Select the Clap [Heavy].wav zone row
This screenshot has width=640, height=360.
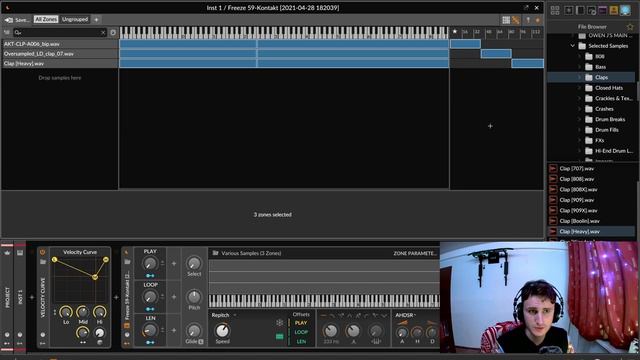(x=60, y=63)
